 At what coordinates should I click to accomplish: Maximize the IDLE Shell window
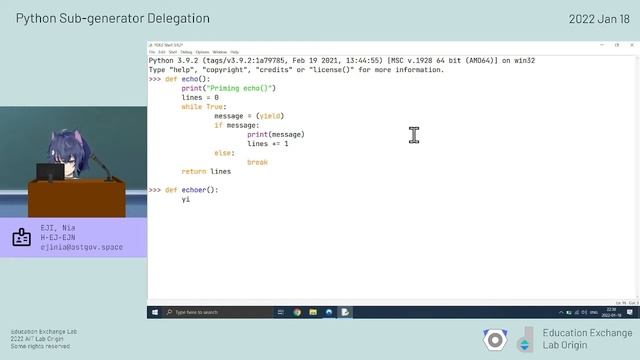pyautogui.click(x=617, y=45)
